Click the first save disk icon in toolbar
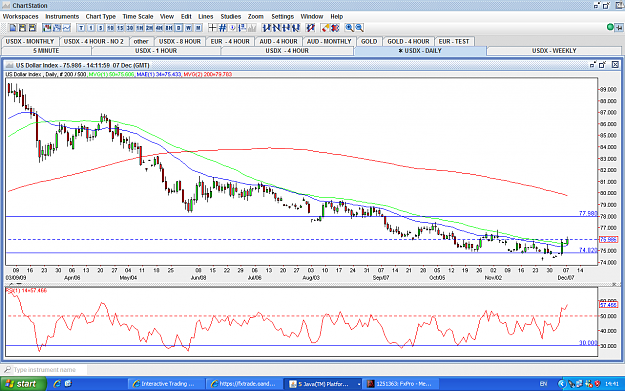This screenshot has width=625, height=391. (23, 28)
